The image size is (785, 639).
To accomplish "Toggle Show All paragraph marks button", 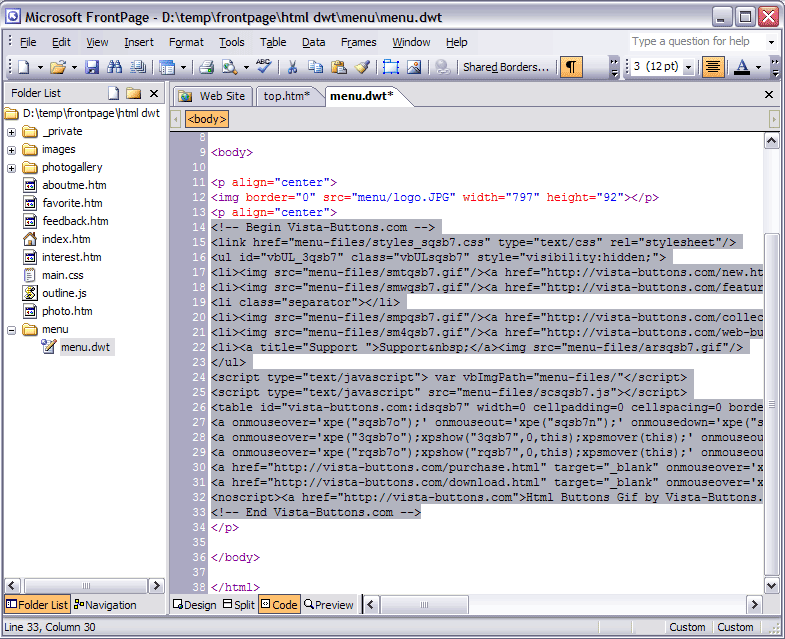I will pos(571,67).
